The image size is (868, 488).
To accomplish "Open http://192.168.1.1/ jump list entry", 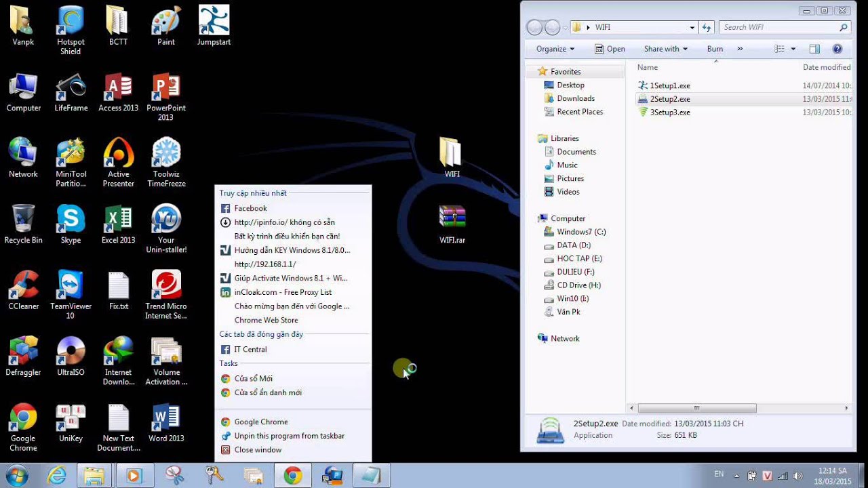I will [293, 264].
